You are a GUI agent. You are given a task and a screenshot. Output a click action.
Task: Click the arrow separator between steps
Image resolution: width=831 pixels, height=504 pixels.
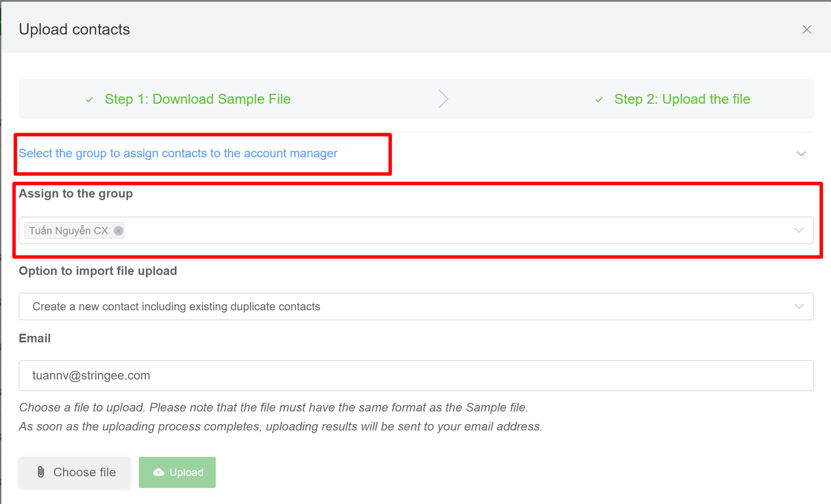pyautogui.click(x=443, y=99)
